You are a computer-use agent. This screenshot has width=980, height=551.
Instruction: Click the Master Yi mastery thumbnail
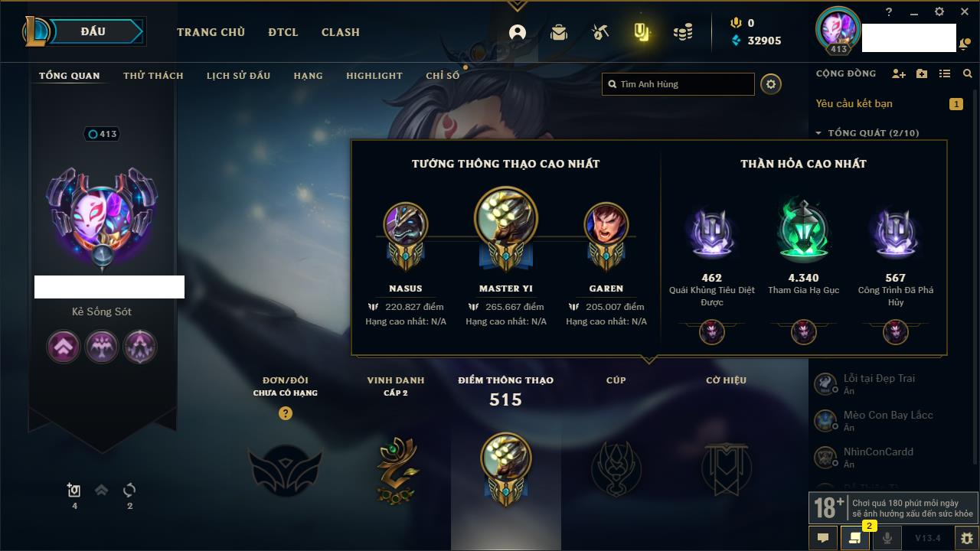click(505, 219)
